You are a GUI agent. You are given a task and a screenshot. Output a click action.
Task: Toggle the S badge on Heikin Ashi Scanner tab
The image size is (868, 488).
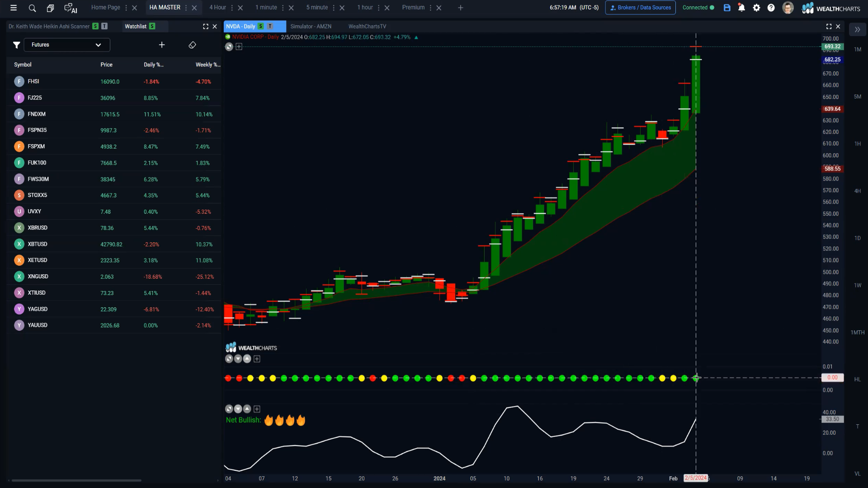95,26
